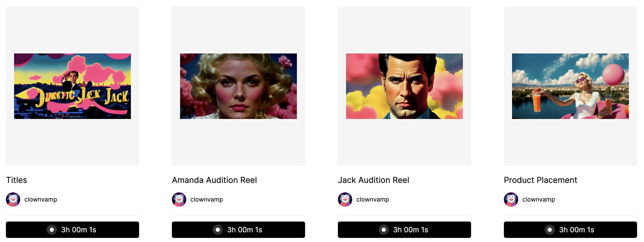Click the clown avatar under Jack Audition Reel
Image resolution: width=644 pixels, height=242 pixels.
coord(345,200)
